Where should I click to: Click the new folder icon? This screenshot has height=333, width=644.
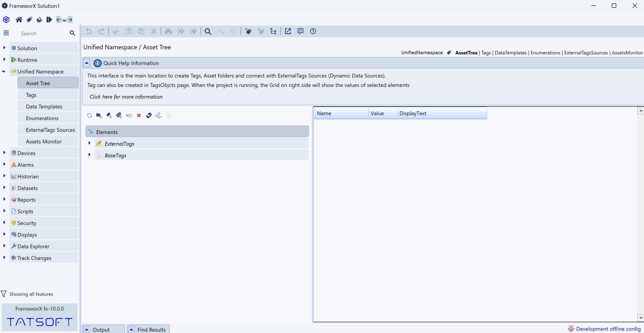[99, 115]
